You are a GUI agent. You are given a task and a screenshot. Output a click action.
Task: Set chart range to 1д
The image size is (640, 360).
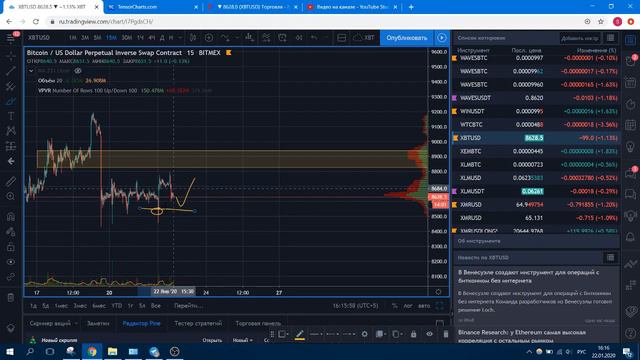point(33,305)
